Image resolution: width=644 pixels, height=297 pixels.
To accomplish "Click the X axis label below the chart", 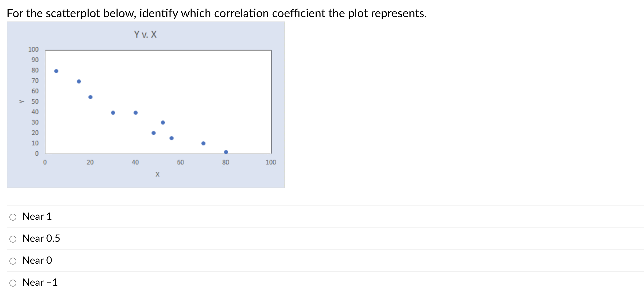I will coord(158,174).
